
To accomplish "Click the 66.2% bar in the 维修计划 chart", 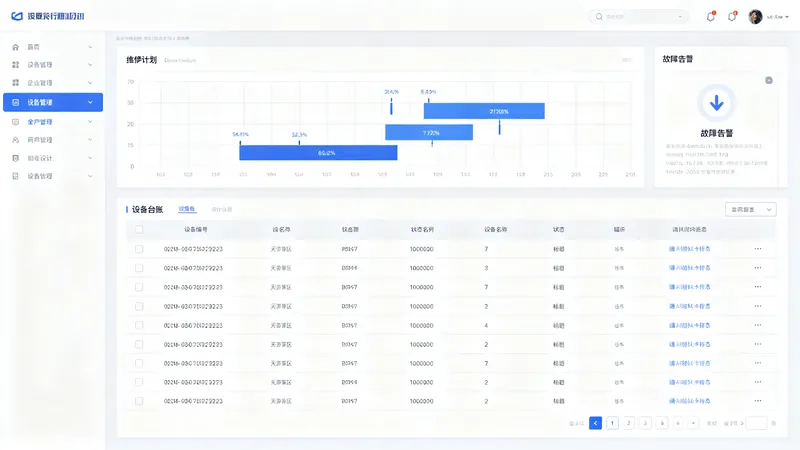I will tap(318, 153).
